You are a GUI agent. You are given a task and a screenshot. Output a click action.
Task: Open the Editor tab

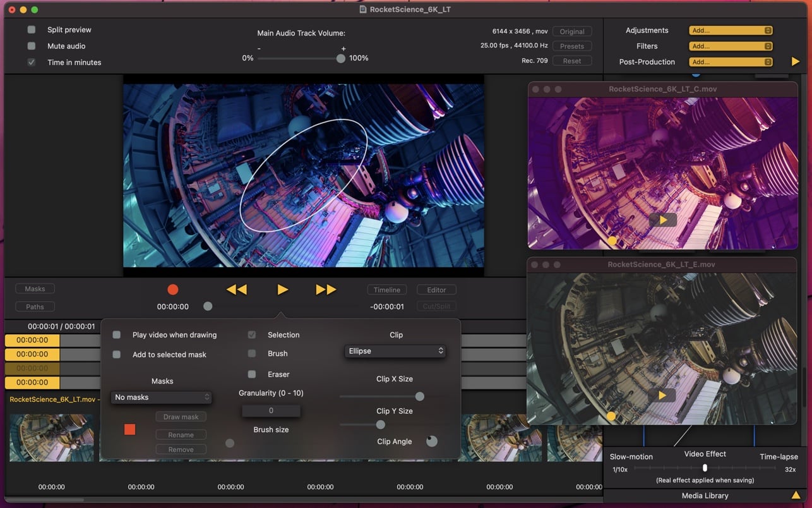(x=436, y=290)
